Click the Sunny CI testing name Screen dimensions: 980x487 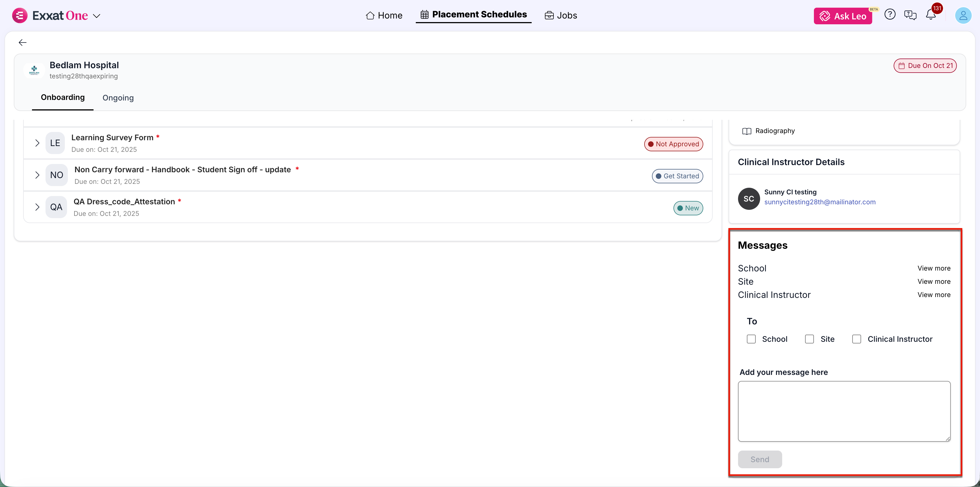790,192
